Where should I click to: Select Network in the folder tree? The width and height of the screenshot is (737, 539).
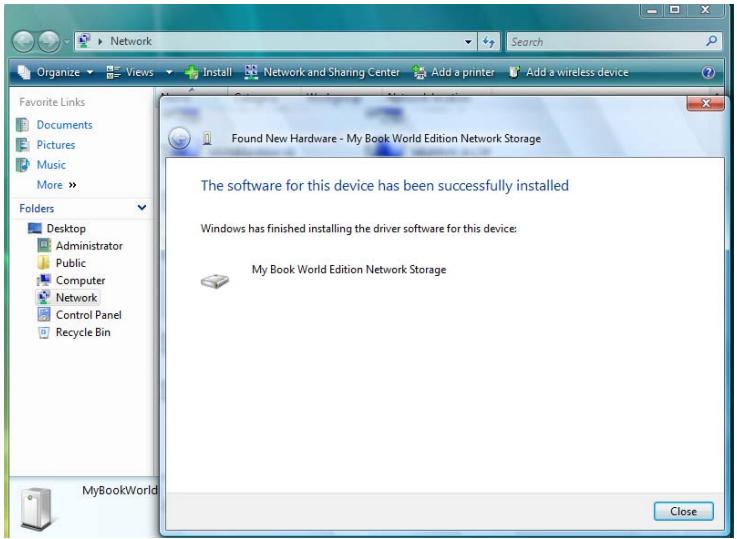click(x=76, y=298)
